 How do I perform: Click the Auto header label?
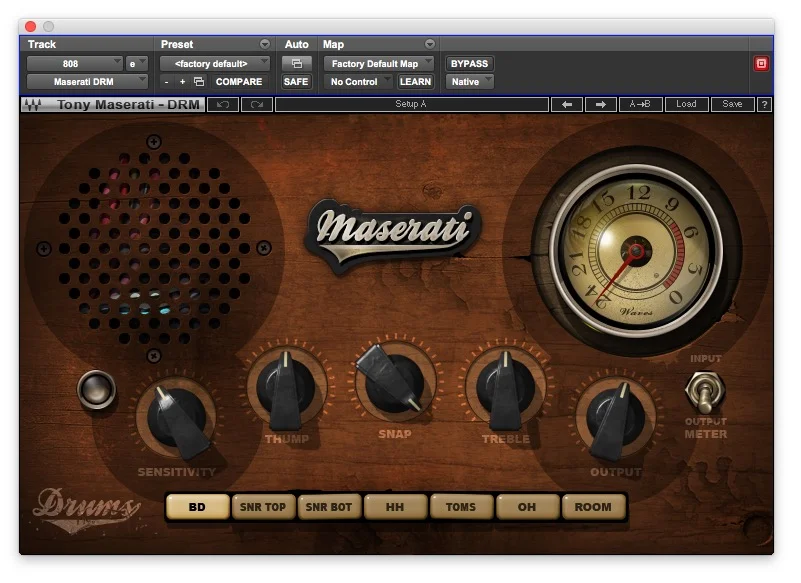[x=296, y=44]
